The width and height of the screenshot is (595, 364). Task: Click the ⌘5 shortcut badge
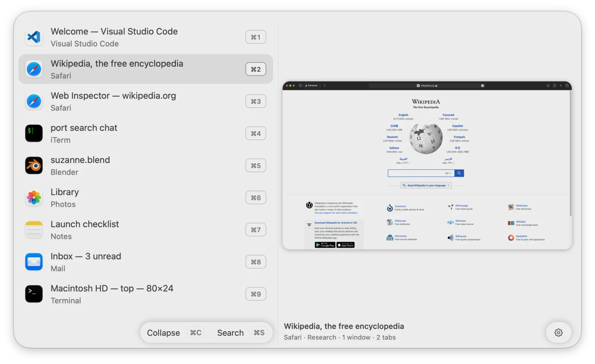point(255,165)
